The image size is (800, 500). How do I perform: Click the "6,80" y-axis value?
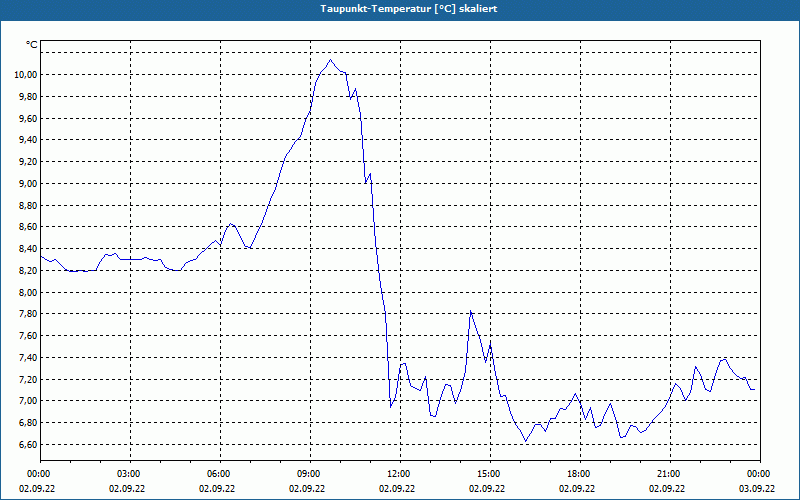click(28, 423)
